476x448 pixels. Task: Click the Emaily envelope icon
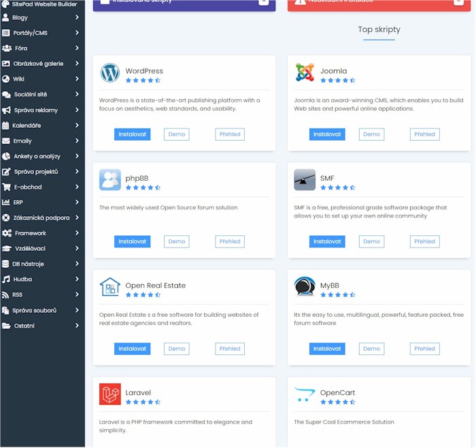(x=5, y=141)
